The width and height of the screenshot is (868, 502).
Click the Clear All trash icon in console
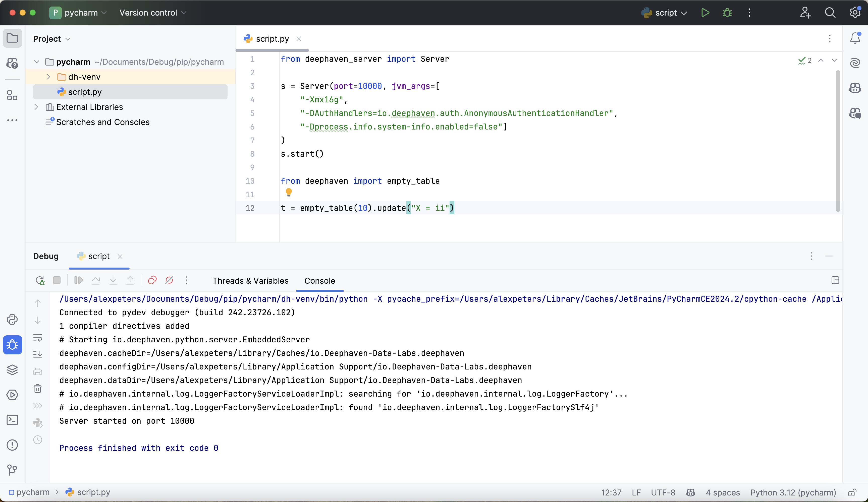[x=37, y=389]
